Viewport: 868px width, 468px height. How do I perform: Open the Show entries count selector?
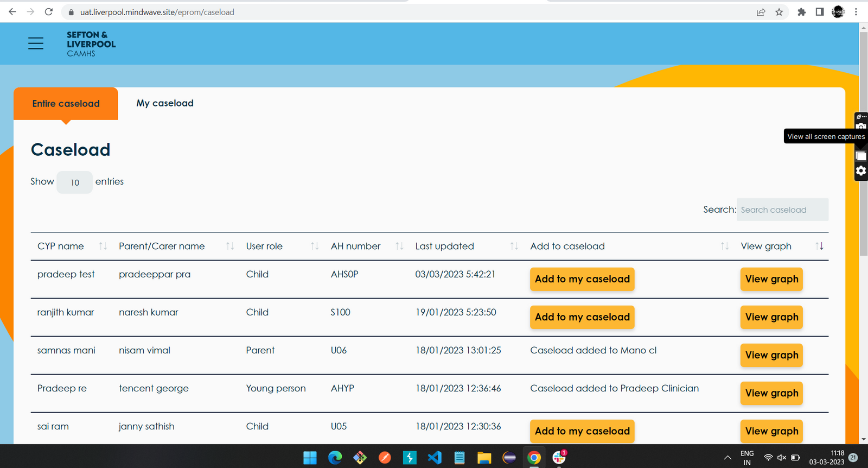[75, 182]
